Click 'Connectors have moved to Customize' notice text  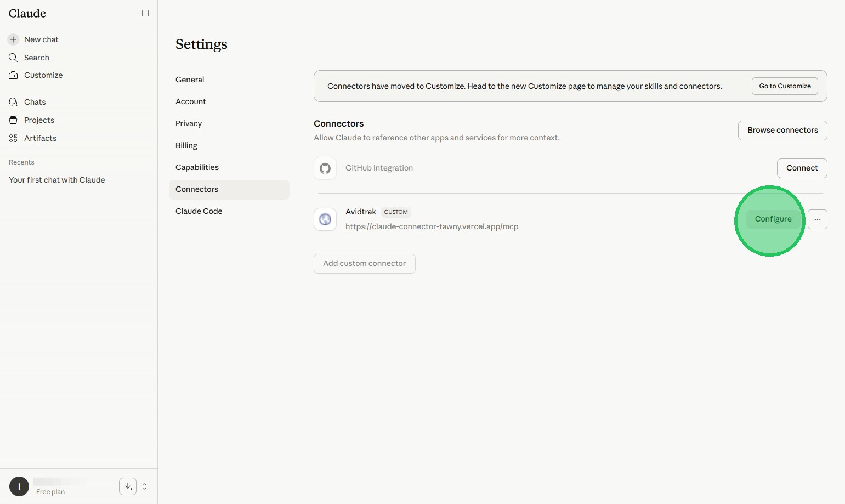[525, 86]
